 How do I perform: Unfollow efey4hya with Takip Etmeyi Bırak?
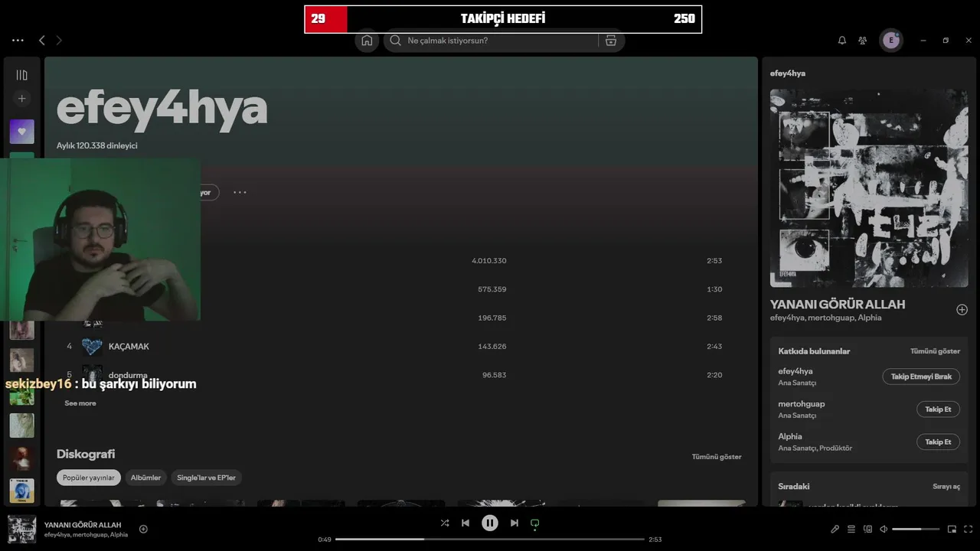pyautogui.click(x=921, y=377)
